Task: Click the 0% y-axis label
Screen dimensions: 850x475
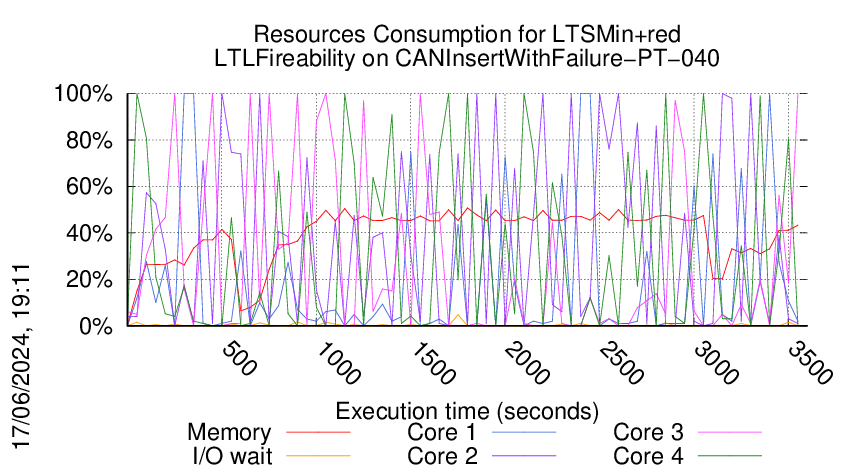Action: (96, 326)
